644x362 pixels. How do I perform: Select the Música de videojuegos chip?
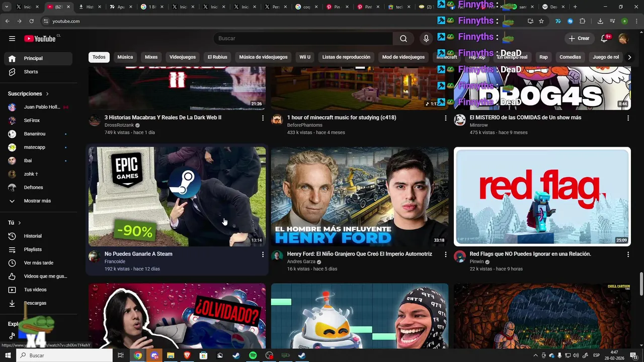[264, 57]
